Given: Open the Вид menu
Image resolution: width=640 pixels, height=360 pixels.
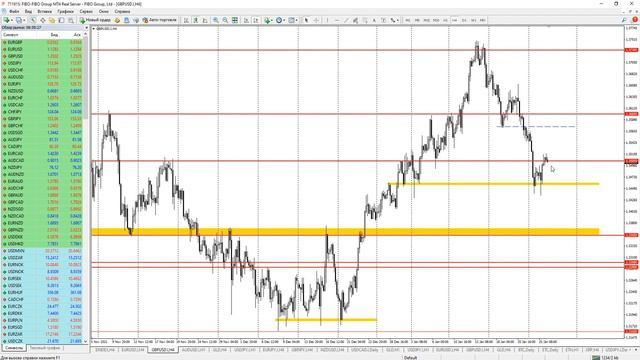Looking at the screenshot, I should tap(28, 11).
